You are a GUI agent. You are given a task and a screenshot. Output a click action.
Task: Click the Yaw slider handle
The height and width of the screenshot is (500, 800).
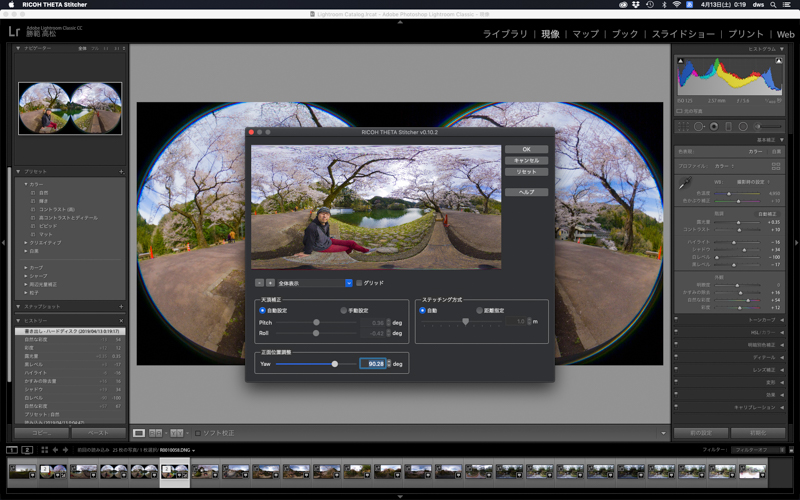pyautogui.click(x=334, y=364)
